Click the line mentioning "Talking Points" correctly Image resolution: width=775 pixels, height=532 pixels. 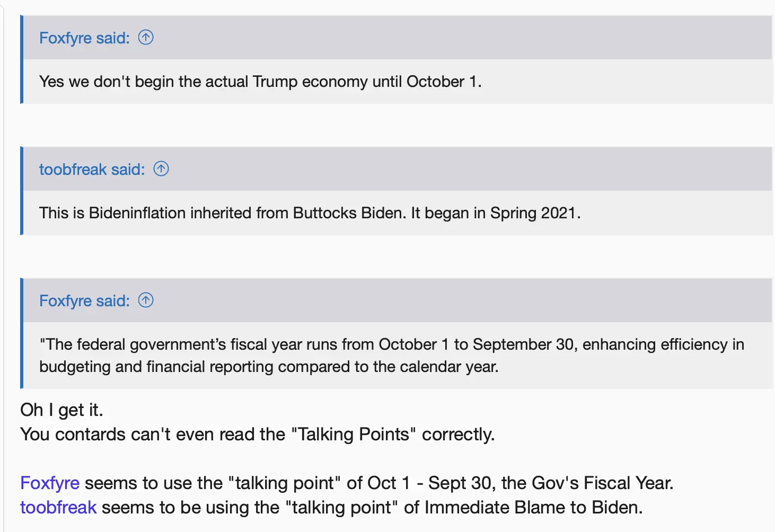click(257, 434)
